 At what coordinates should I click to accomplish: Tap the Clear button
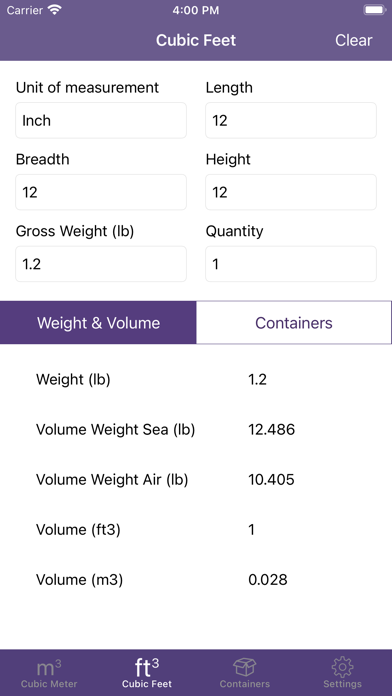tap(353, 40)
